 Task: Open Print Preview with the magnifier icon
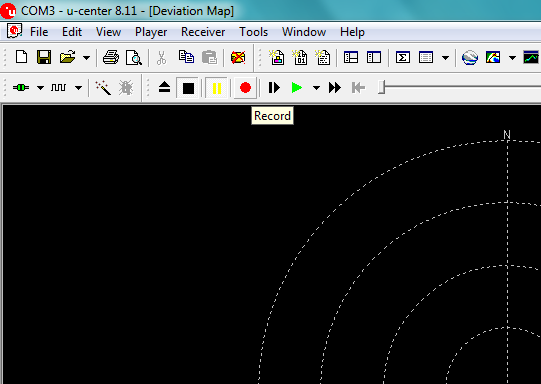134,57
